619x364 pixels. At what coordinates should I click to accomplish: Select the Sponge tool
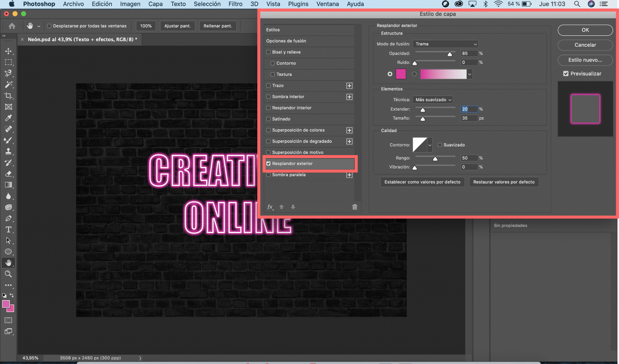pos(8,207)
